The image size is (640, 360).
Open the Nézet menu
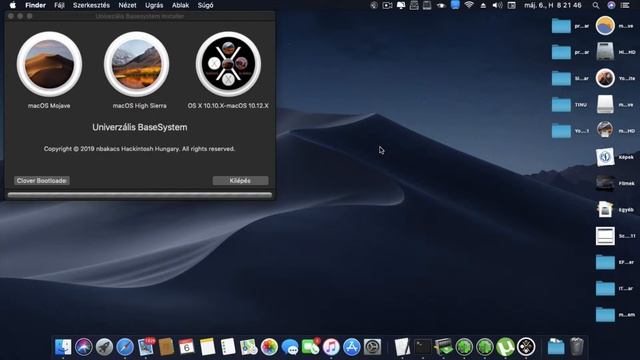(127, 5)
